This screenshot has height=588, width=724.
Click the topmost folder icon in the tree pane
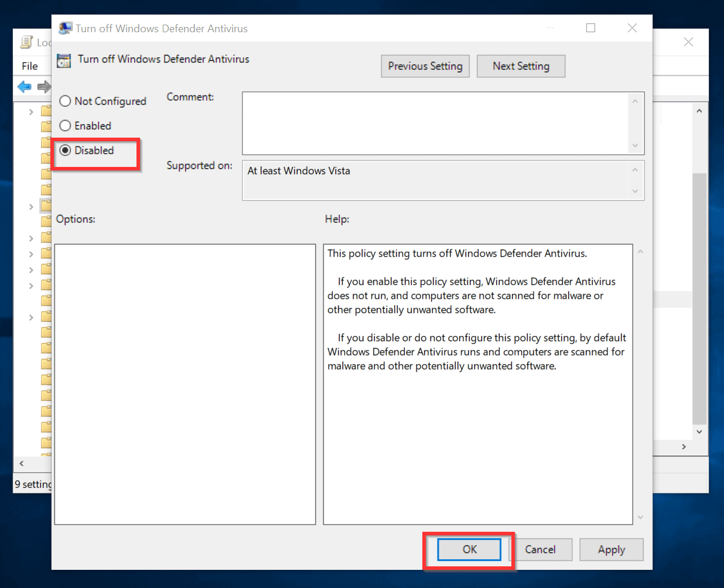coord(46,110)
